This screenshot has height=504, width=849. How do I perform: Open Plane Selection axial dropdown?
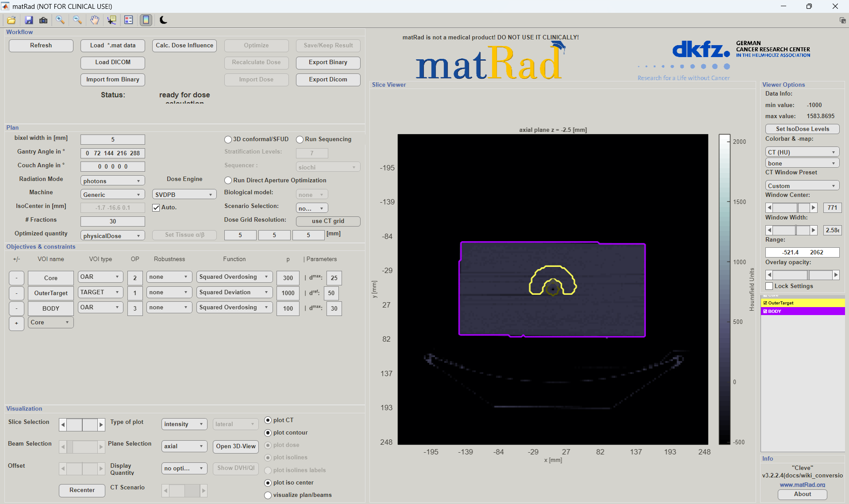184,446
